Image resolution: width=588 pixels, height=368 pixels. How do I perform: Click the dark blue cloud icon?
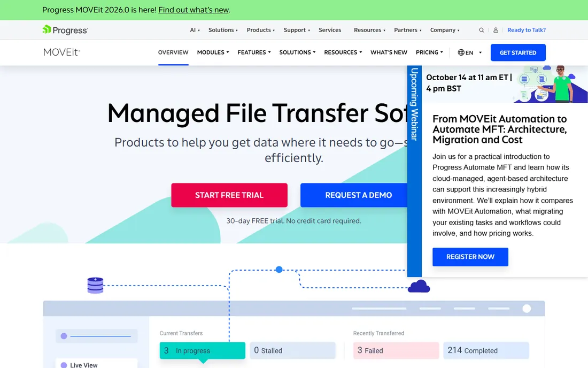click(x=419, y=286)
